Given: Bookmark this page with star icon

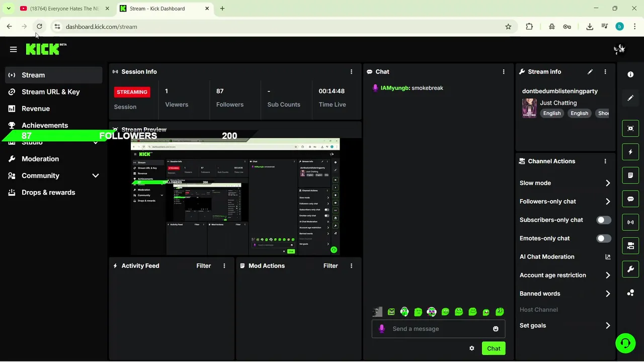Looking at the screenshot, I should pyautogui.click(x=508, y=27).
